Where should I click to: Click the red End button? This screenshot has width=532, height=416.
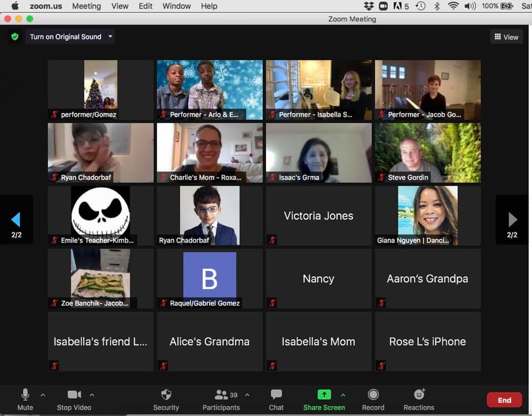click(504, 400)
